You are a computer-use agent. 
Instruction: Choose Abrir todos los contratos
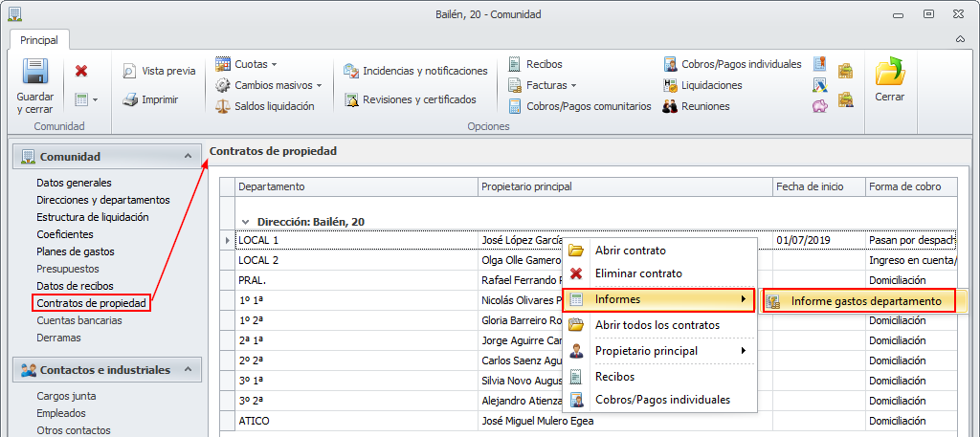pos(657,325)
